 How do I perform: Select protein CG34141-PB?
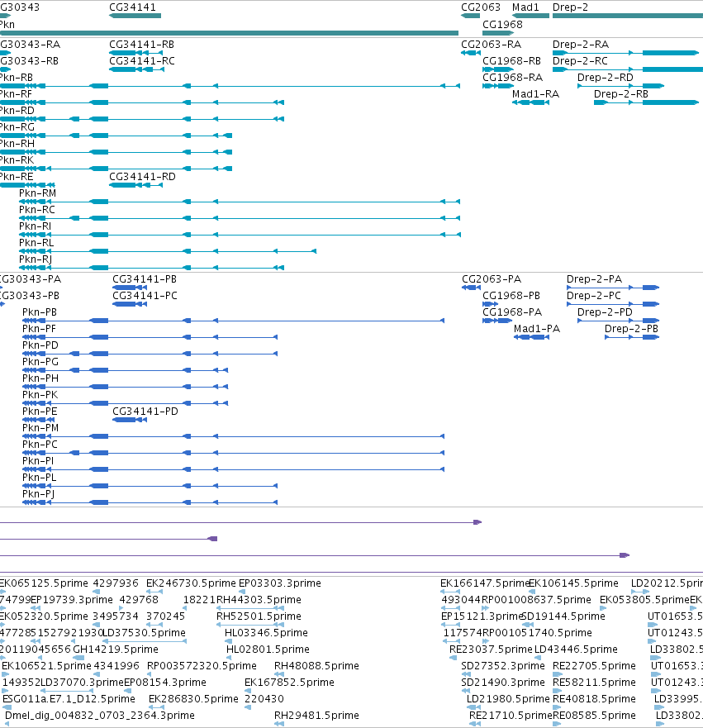click(145, 279)
